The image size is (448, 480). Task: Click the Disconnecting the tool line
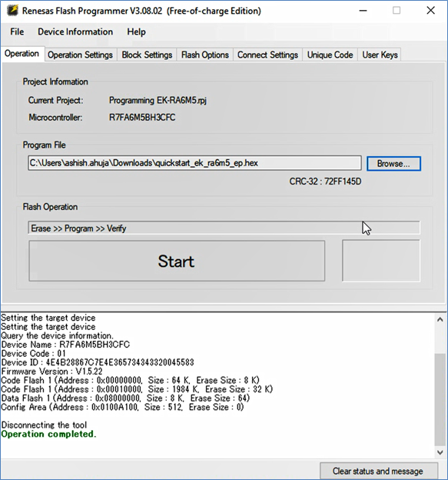click(44, 425)
